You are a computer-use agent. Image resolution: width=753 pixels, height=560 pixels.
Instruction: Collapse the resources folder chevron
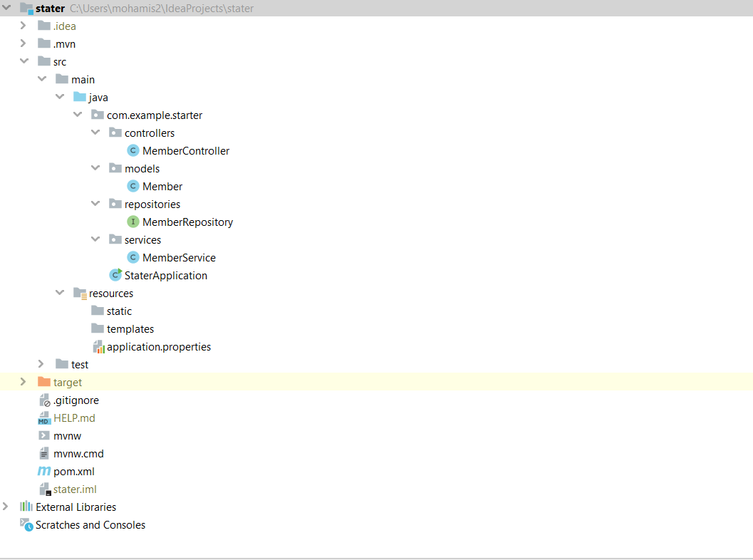click(60, 292)
